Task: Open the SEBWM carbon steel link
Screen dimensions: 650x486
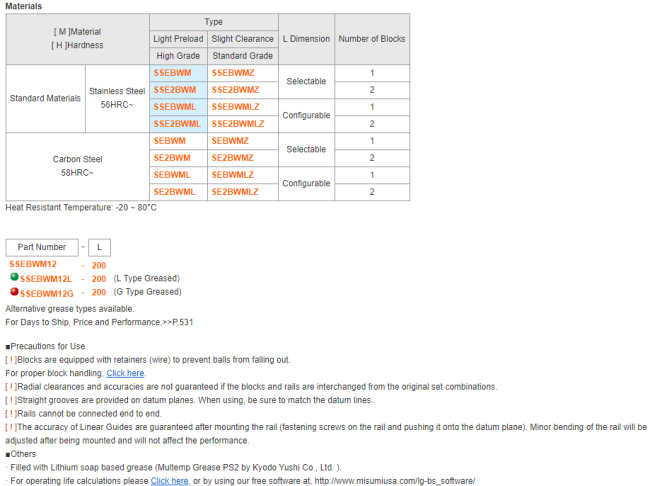Action: 169,141
